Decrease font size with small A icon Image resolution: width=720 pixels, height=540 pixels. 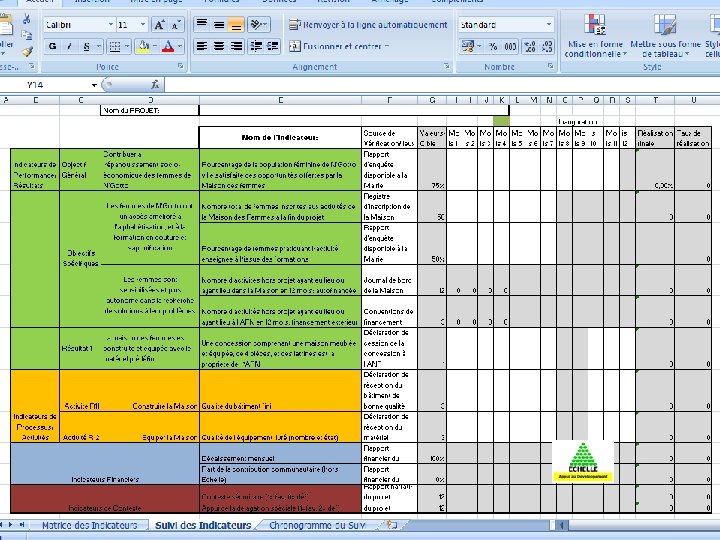[176, 25]
